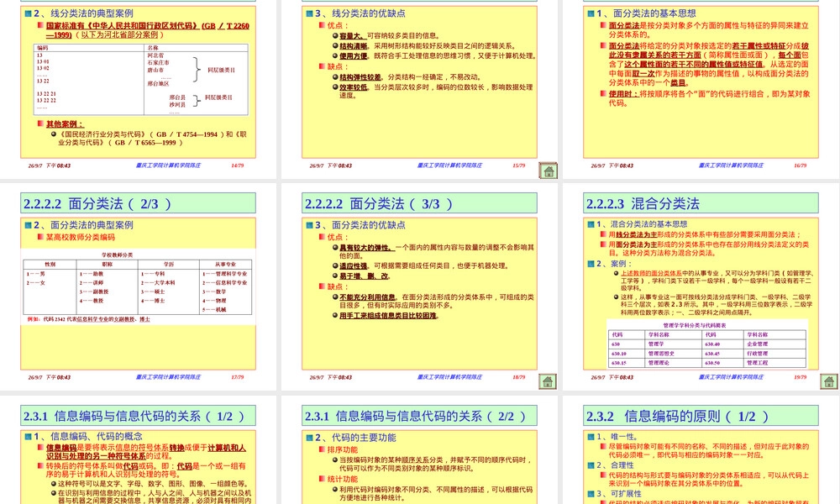The width and height of the screenshot is (840, 504).
Task: Click the '其他案例:' bullet on slide 14
Action: 65,123
